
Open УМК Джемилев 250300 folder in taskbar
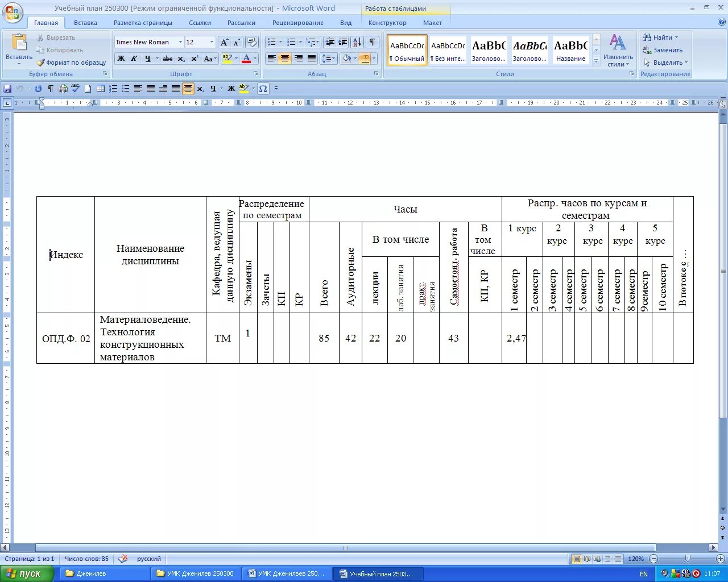click(x=196, y=573)
